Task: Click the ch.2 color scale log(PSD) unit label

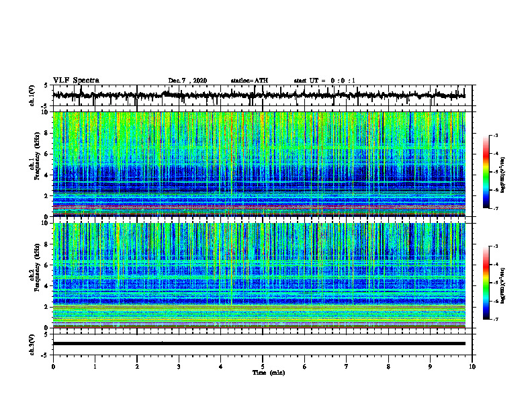Action: 503,285
